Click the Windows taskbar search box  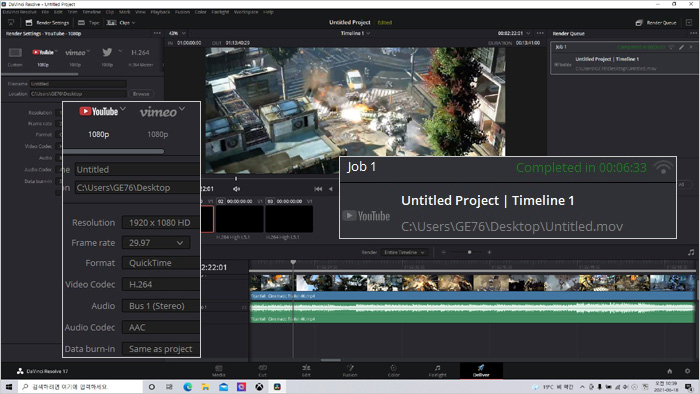point(80,387)
